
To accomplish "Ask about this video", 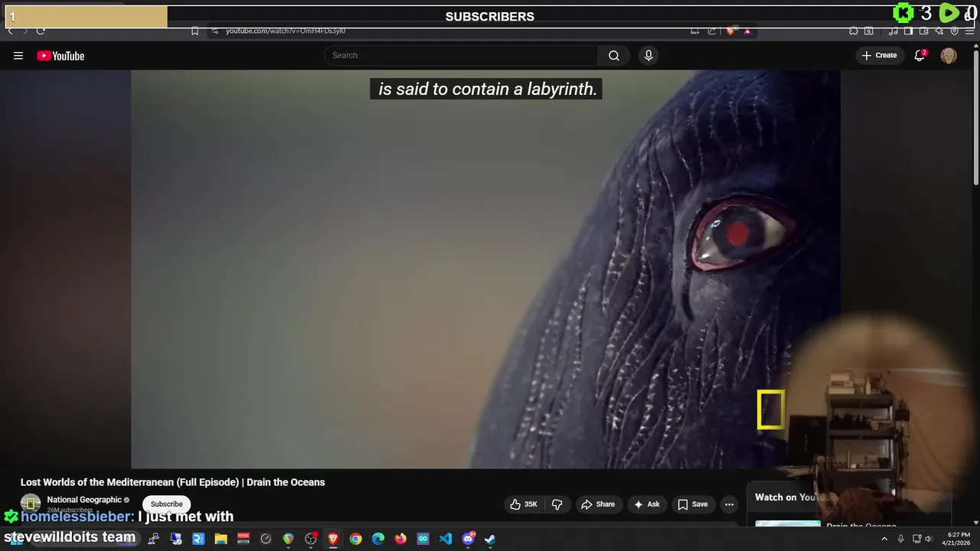I will click(x=646, y=504).
